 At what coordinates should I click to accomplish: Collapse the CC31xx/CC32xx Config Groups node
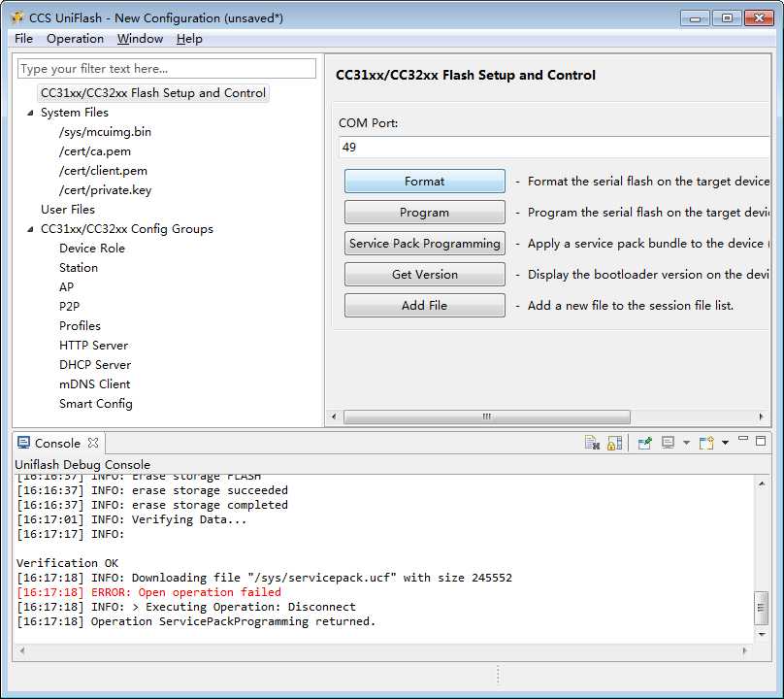[x=30, y=229]
